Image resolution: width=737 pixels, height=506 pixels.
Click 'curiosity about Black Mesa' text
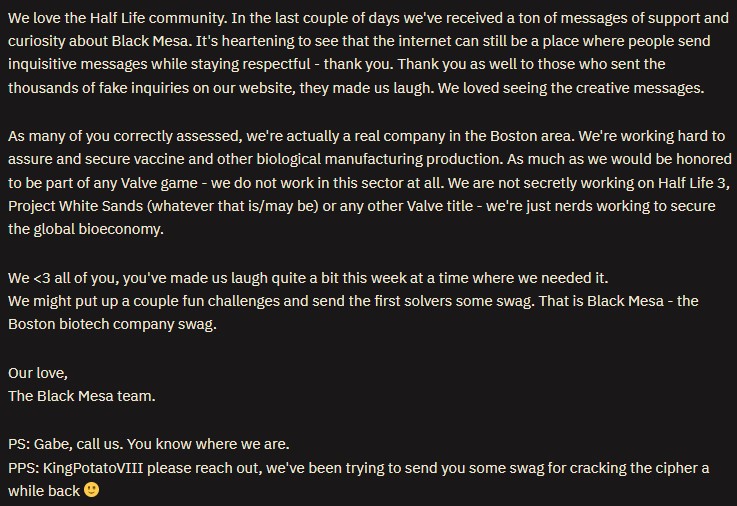100,41
